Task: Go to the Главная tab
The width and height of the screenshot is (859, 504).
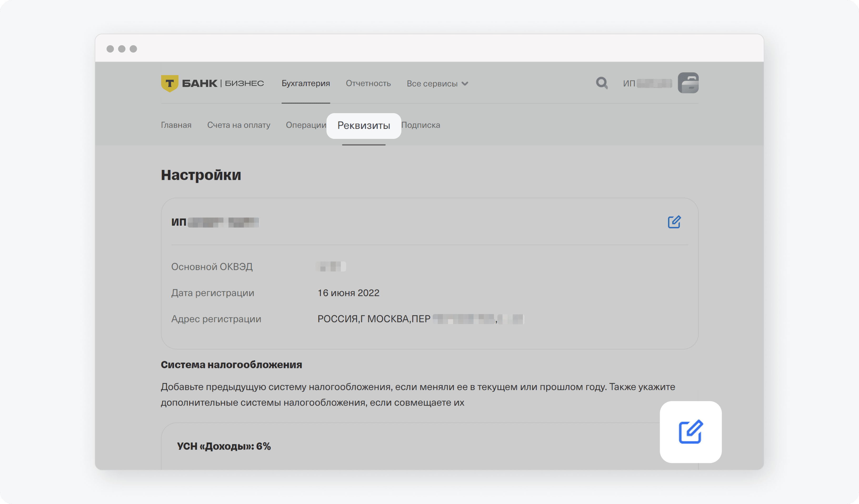Action: (x=176, y=125)
